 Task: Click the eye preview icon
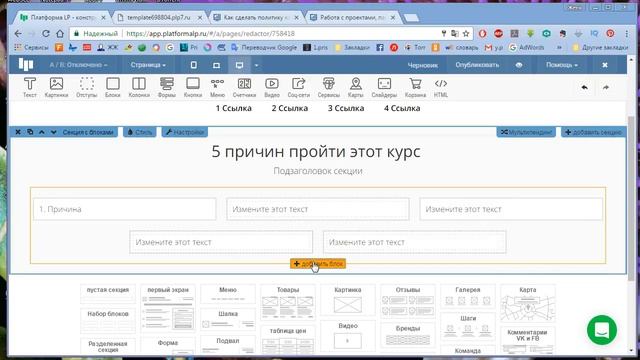pos(519,65)
